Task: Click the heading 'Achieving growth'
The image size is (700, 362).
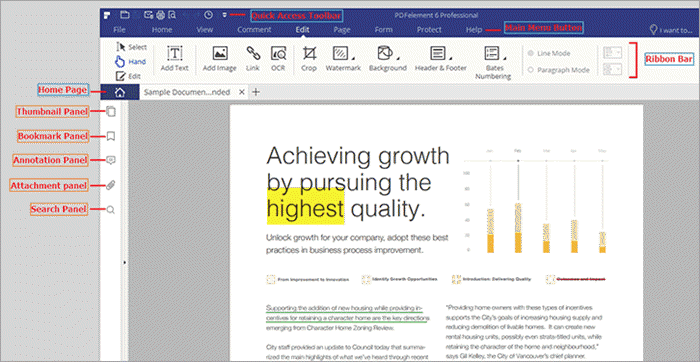Action: 358,156
